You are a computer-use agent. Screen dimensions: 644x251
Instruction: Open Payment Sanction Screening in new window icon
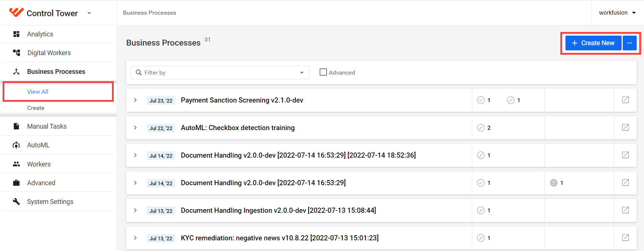(625, 100)
